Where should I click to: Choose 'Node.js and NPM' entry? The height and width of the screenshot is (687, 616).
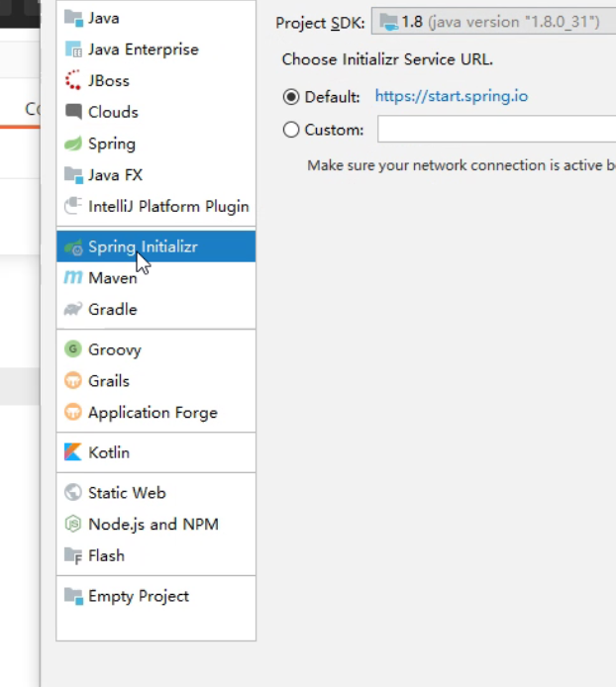[x=154, y=525]
